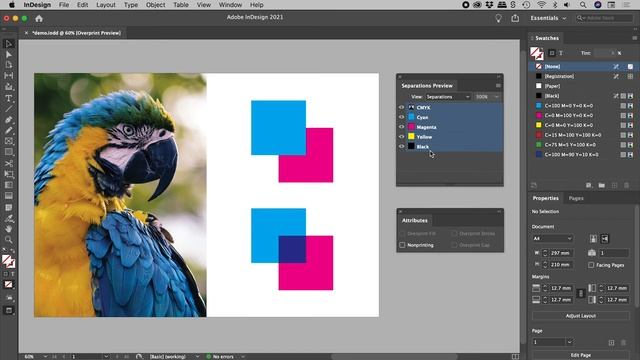Screen dimensions: 640x360
Task: Toggle Black plate visibility eye
Action: click(x=401, y=147)
